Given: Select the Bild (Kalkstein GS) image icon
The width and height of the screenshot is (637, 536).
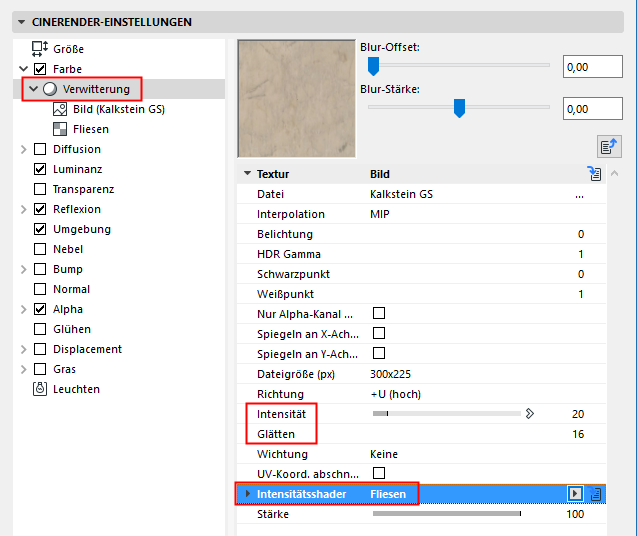Looking at the screenshot, I should tap(60, 109).
